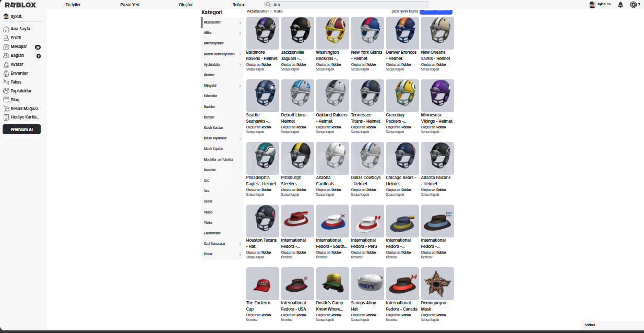Select the Mesh Yapıları category

coord(213,149)
